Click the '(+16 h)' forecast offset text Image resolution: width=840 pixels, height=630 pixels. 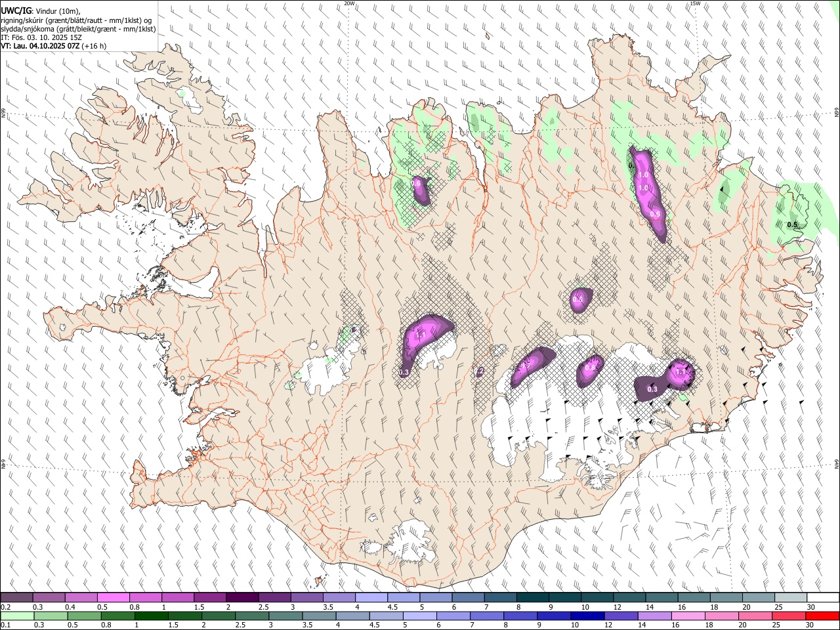[94, 46]
